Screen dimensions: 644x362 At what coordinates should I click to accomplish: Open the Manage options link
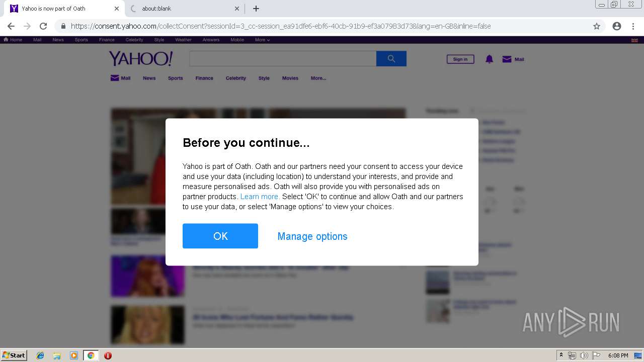coord(312,236)
